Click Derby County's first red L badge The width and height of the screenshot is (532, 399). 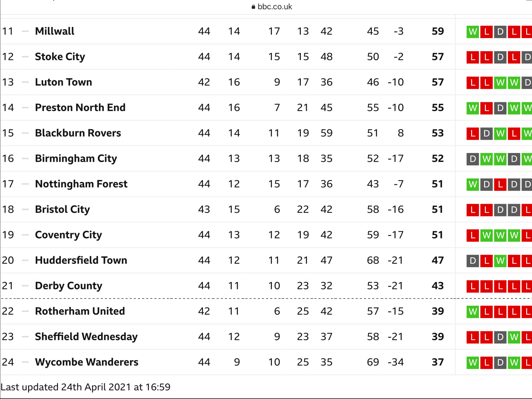click(473, 287)
